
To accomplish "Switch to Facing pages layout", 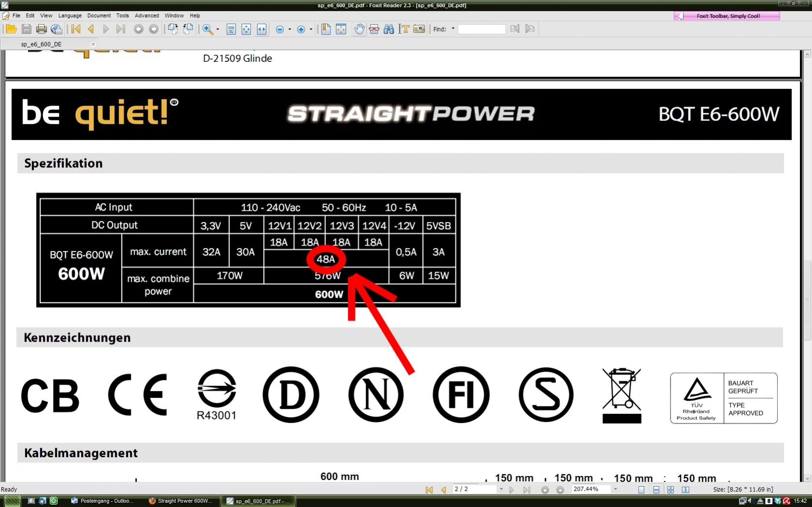I will 685,490.
